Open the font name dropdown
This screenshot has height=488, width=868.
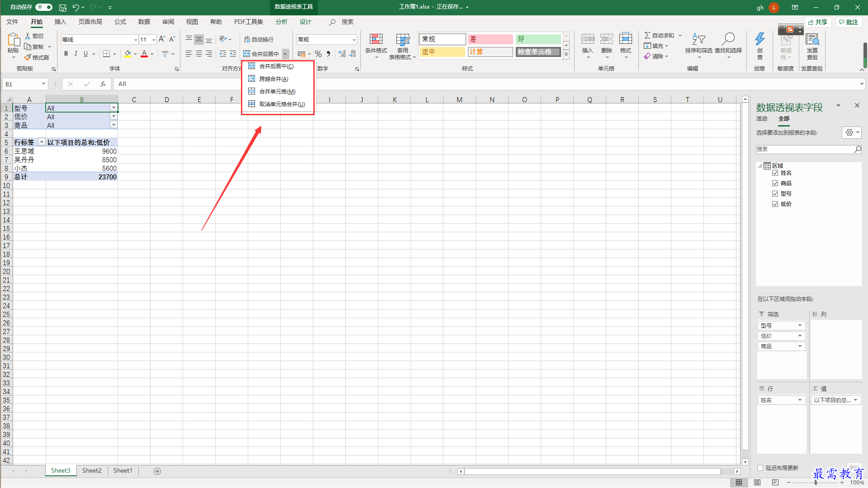tap(136, 40)
